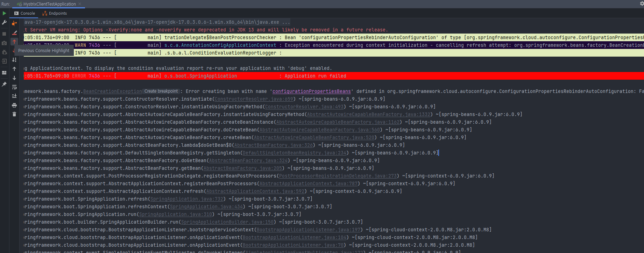Open AbstractBeanFactory.java:324 link

pyautogui.click(x=248, y=161)
